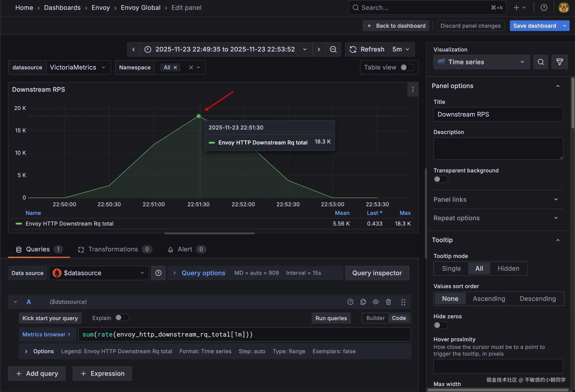
Task: Click the duplicate query icon for query A
Action: 363,302
